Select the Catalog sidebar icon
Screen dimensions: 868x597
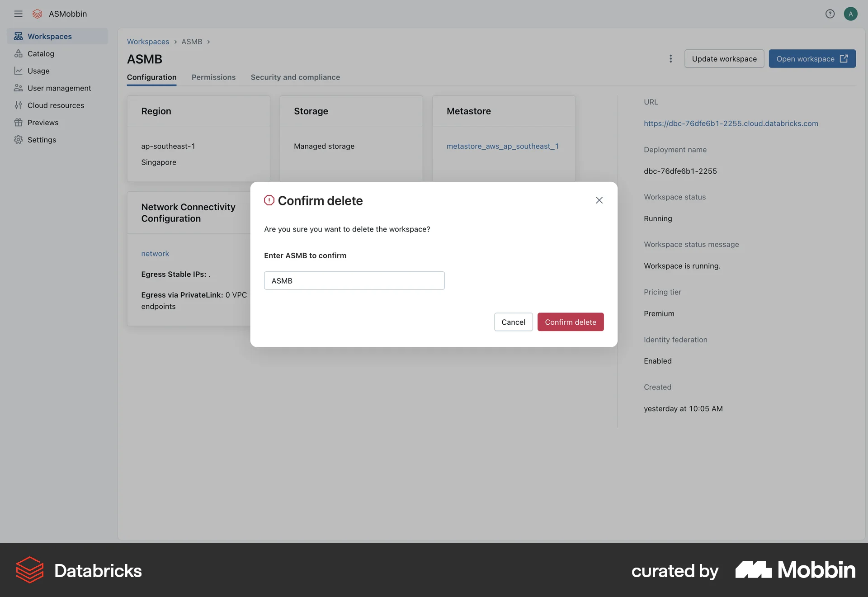[18, 53]
